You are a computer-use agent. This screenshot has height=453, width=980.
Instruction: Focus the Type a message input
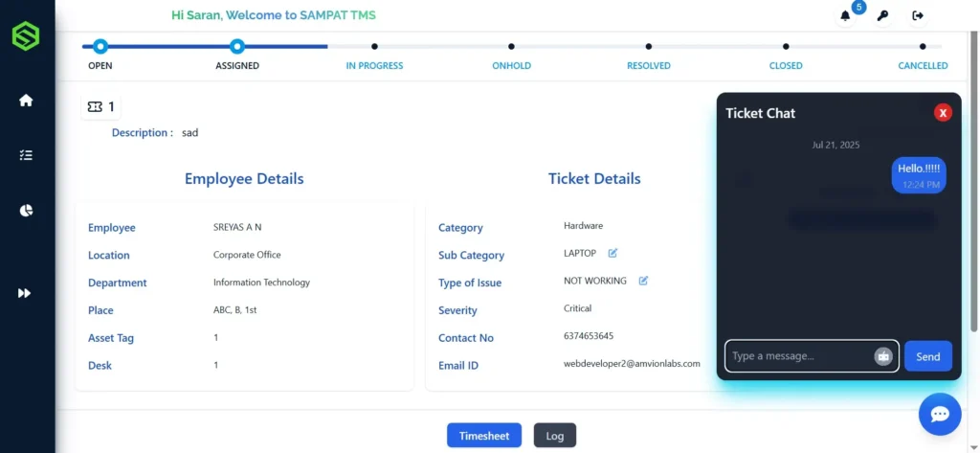pos(800,356)
